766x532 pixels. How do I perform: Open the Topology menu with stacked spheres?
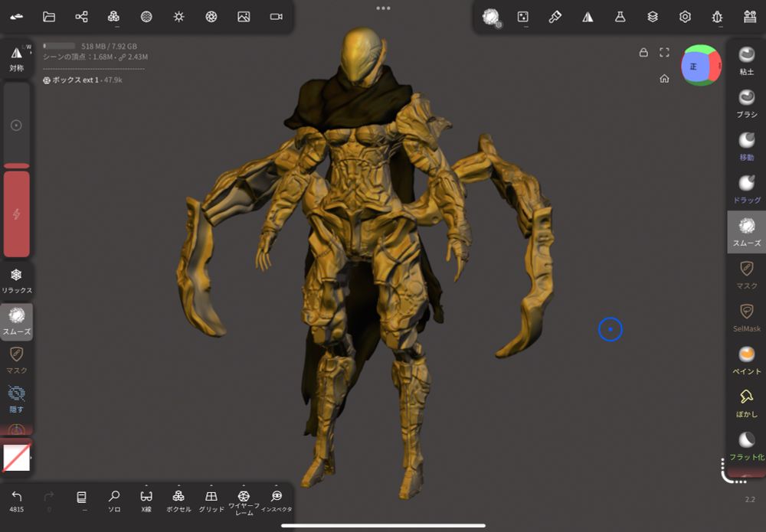pyautogui.click(x=113, y=17)
